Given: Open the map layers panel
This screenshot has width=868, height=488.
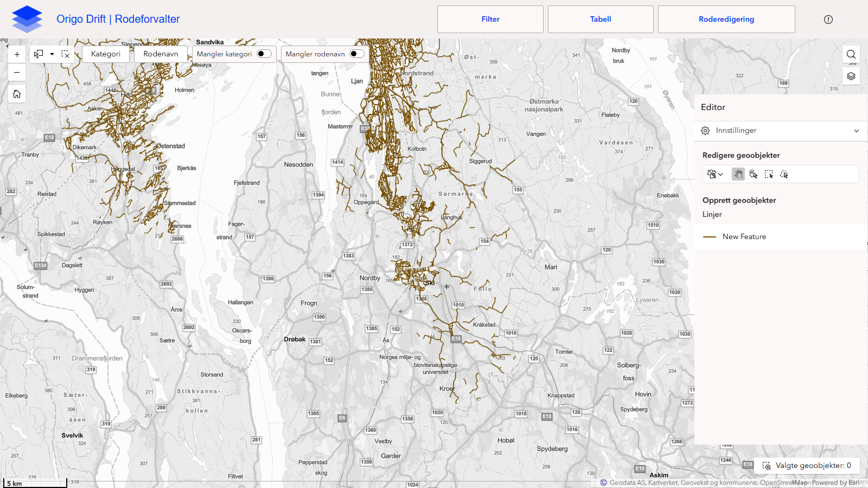Looking at the screenshot, I should tap(851, 76).
